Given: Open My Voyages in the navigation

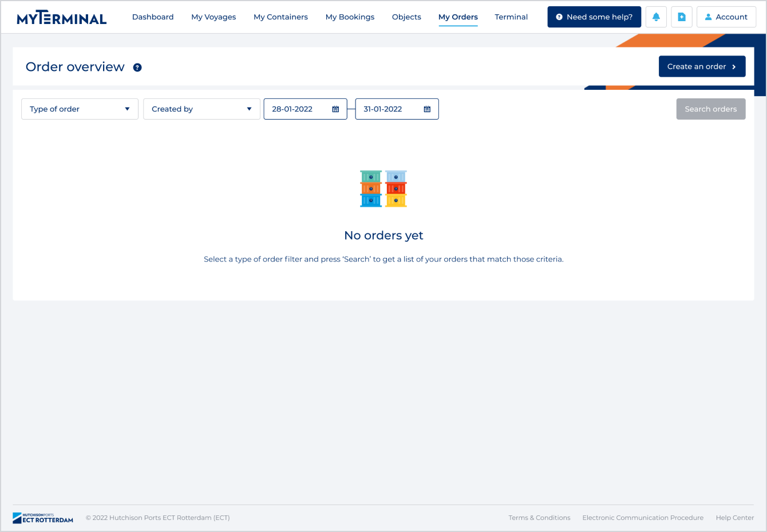Looking at the screenshot, I should [x=214, y=17].
